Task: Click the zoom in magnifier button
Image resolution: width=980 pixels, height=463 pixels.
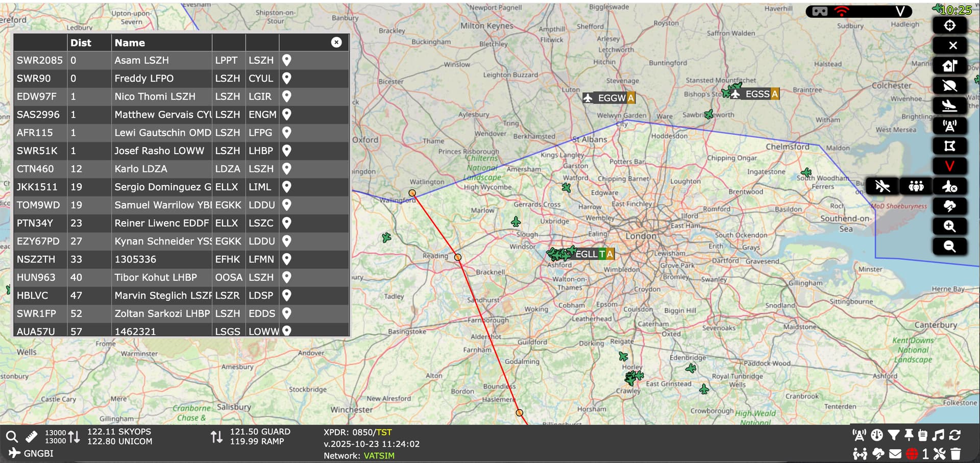Action: tap(949, 227)
